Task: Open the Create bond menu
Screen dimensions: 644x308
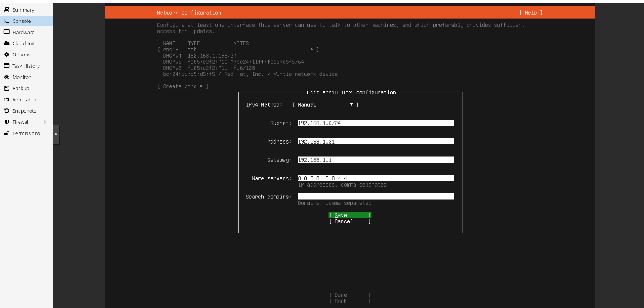Action: 183,86
